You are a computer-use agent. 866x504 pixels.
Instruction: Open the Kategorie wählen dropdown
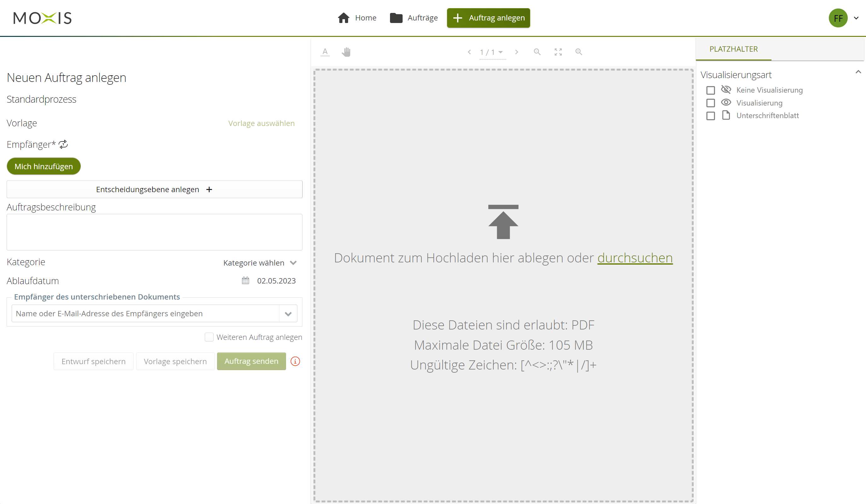point(260,263)
